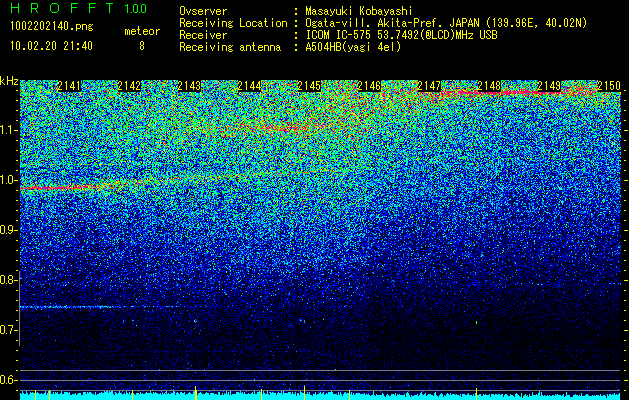
Task: Click the 2144 time label
Action: click(249, 86)
